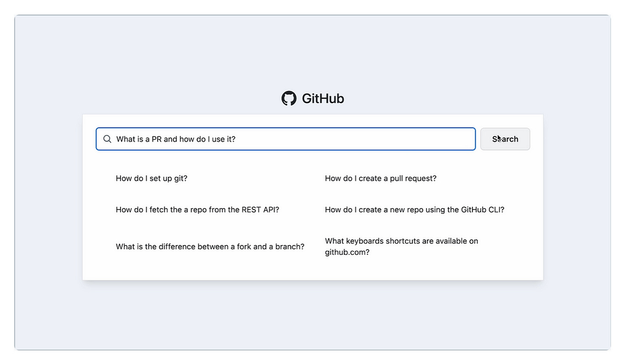
Task: Open "How do I create a pull request?"
Action: pyautogui.click(x=380, y=178)
